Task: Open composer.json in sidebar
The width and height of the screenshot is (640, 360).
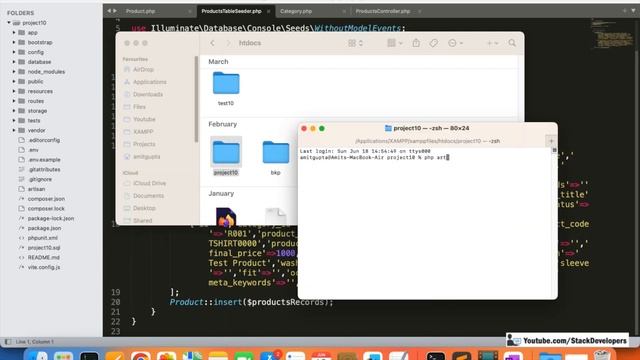Action: pos(46,199)
